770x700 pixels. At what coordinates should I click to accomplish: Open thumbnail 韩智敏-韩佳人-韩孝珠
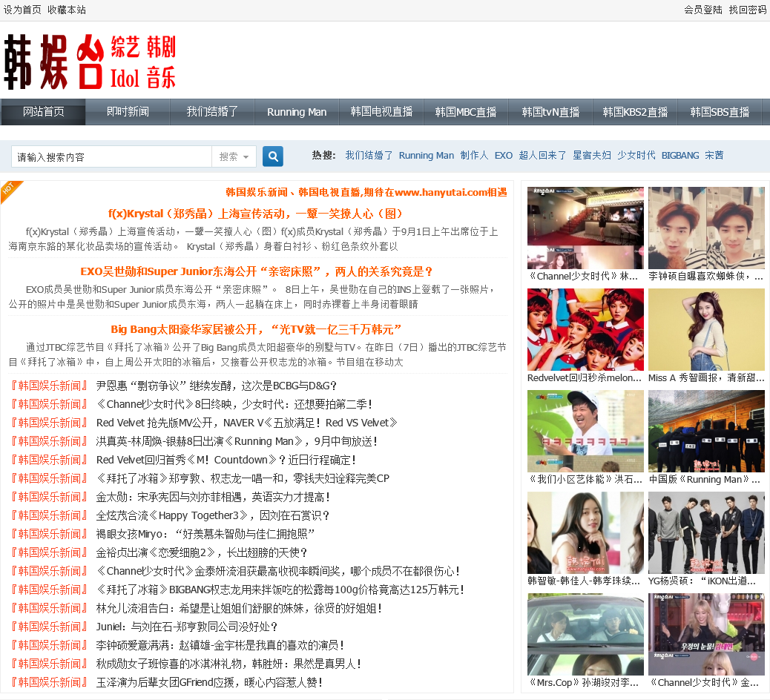point(585,532)
